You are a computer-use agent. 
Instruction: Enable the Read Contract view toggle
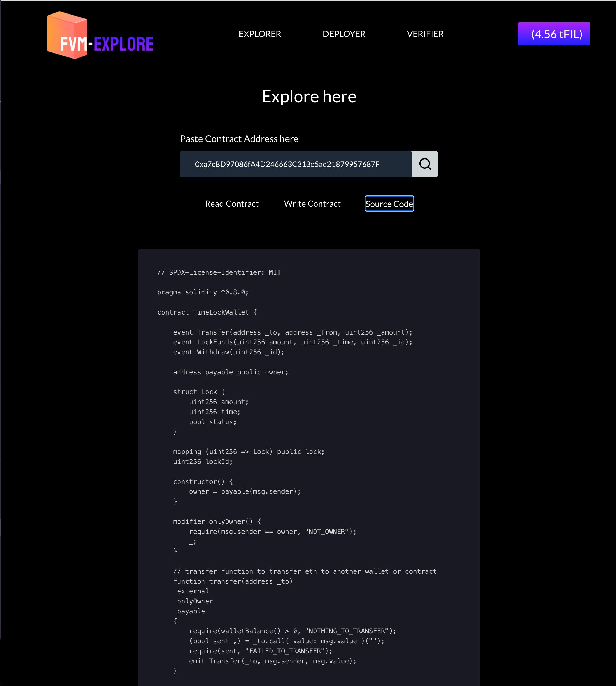(231, 204)
